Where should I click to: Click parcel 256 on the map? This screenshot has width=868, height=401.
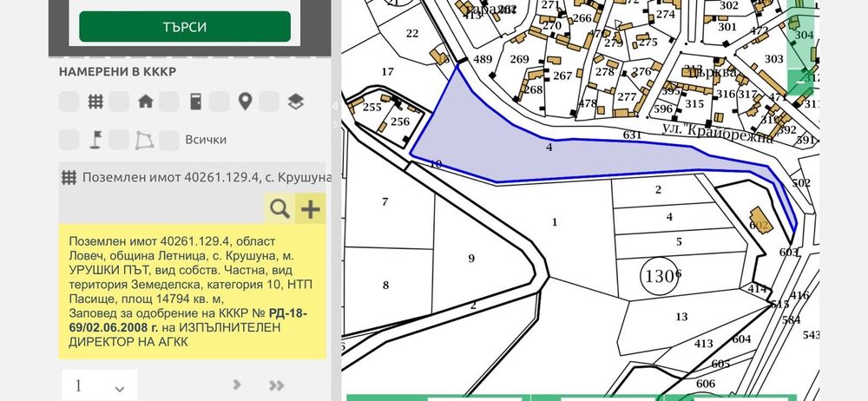pos(399,122)
